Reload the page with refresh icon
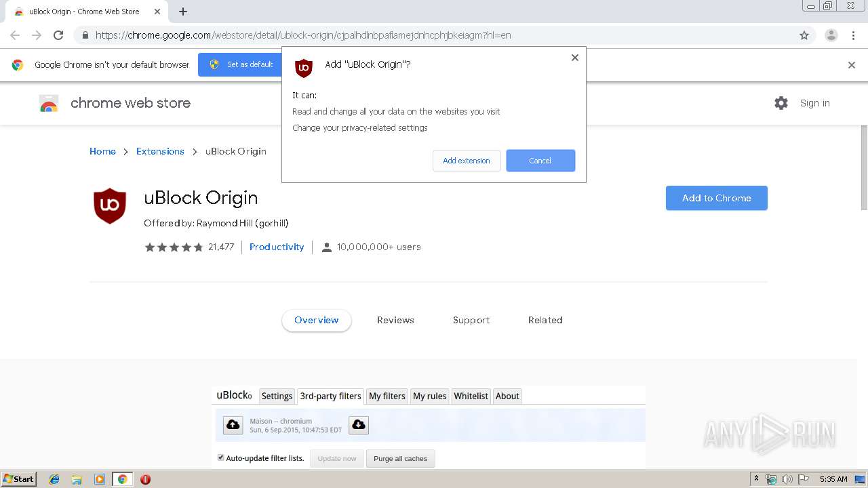Screen dimensions: 868x488 click(x=58, y=35)
